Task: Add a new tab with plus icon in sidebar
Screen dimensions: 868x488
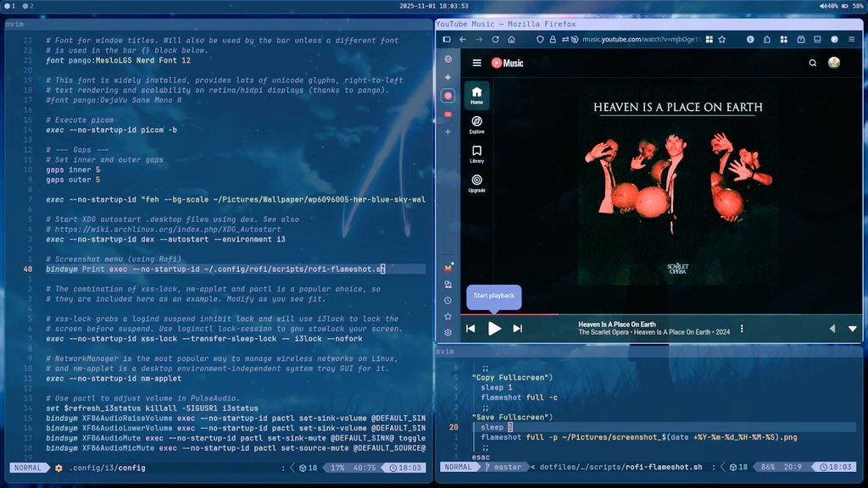Action: click(448, 131)
